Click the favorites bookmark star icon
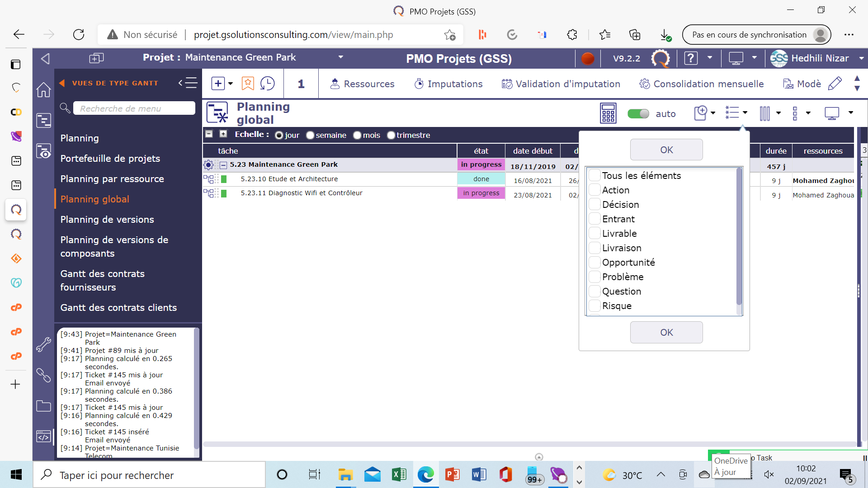The width and height of the screenshot is (868, 488). click(248, 84)
